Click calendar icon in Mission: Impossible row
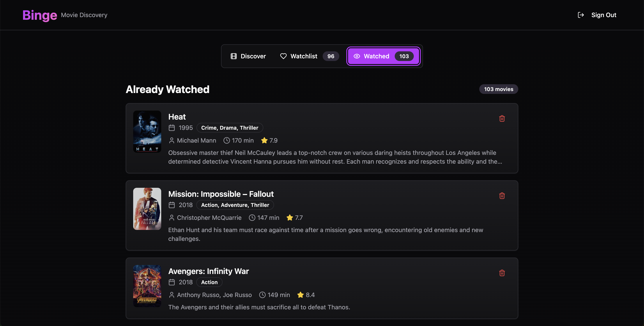 pos(172,205)
